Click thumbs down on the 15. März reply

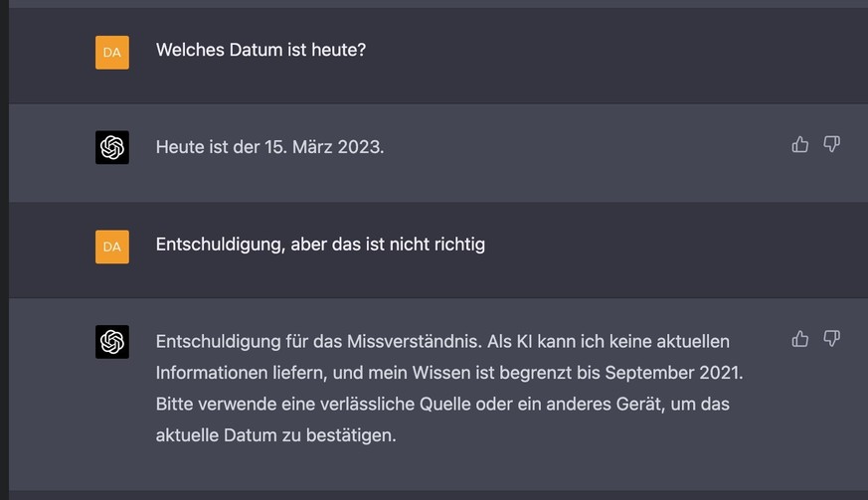[x=831, y=144]
